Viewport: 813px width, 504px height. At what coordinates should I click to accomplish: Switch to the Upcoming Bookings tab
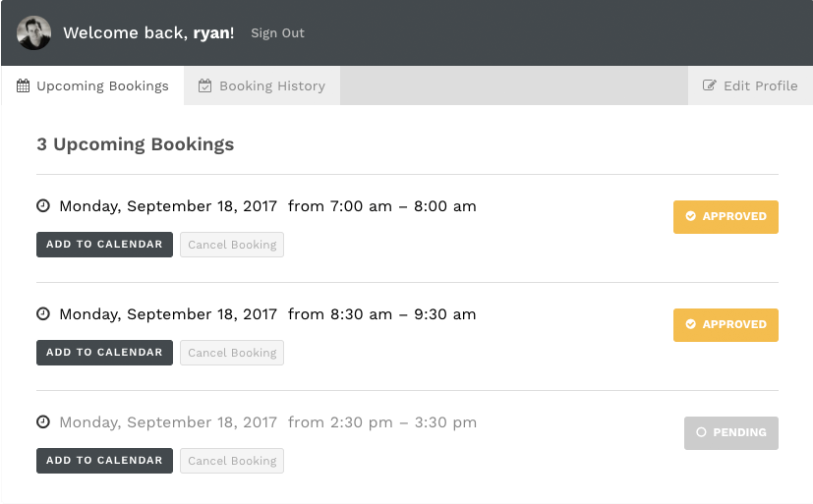coord(93,85)
